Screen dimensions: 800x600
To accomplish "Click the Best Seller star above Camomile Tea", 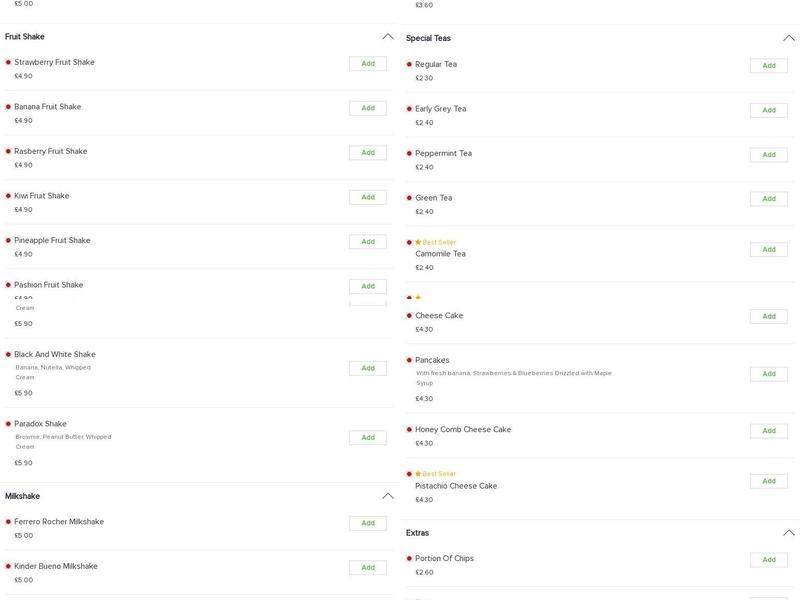I will click(418, 242).
